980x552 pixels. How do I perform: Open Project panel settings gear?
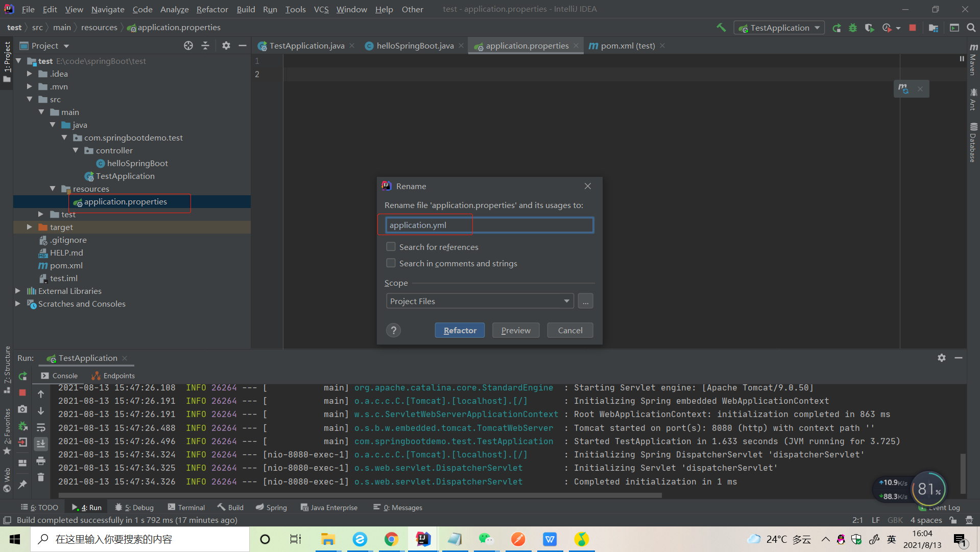click(x=226, y=45)
